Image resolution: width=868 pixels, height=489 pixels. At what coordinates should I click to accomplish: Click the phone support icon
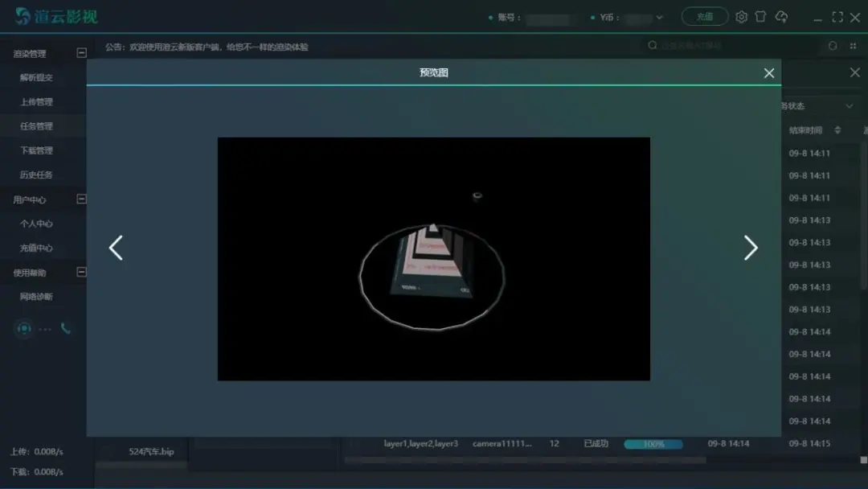[x=66, y=328]
